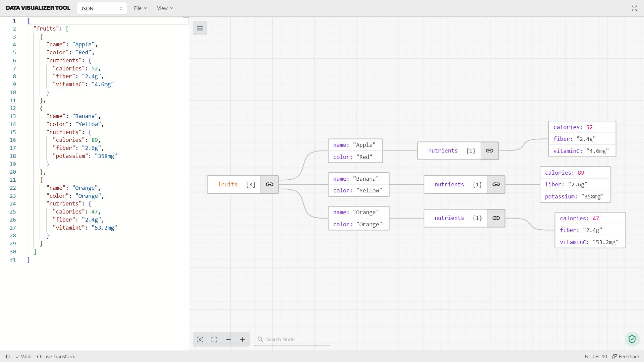644x362 pixels.
Task: Click the focus to first node icon
Action: coord(200,340)
